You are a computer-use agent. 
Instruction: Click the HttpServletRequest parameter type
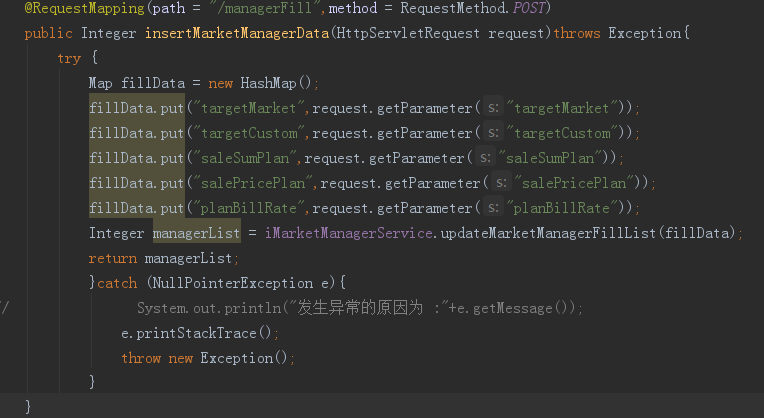click(x=408, y=33)
